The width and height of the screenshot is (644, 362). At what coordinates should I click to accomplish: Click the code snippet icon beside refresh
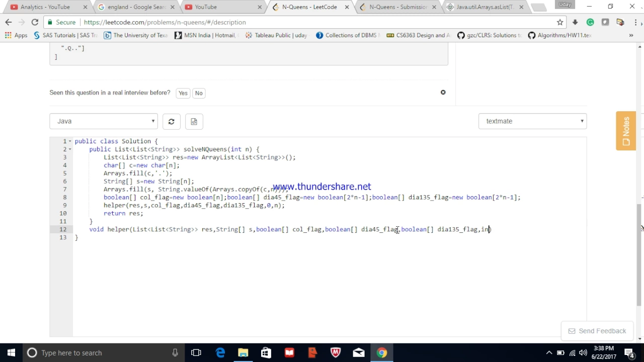tap(194, 121)
